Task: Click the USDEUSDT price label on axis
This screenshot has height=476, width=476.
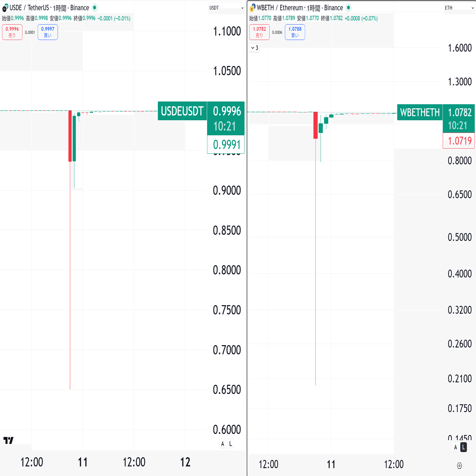Action: coord(182,111)
